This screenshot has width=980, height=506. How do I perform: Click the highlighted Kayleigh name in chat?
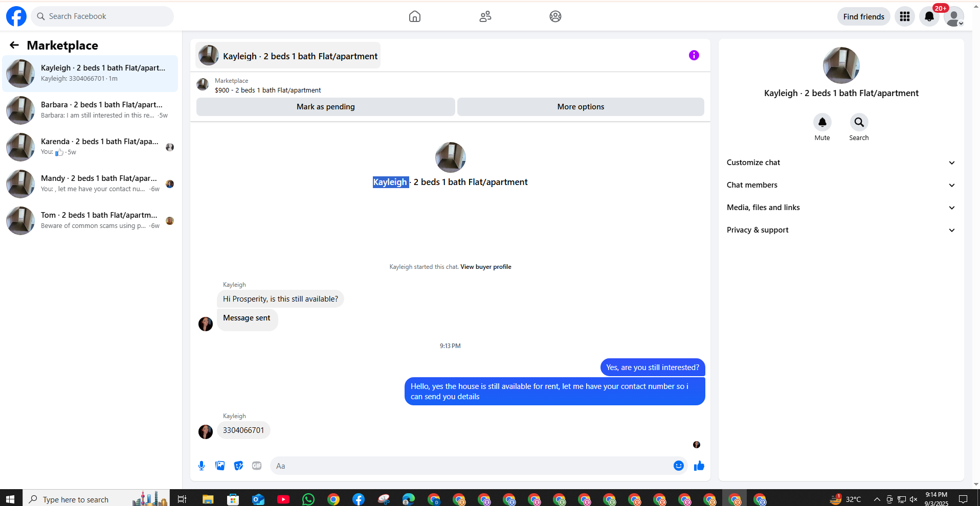390,182
